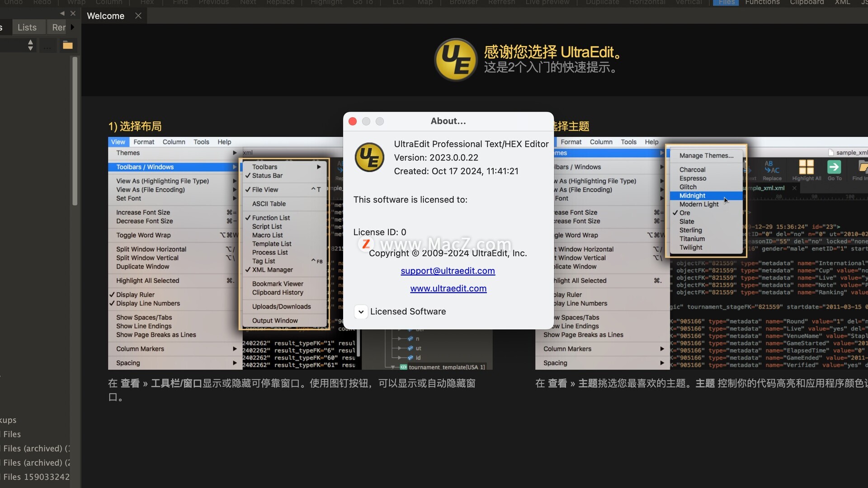868x488 pixels.
Task: Select the second Files (archived) row
Action: pyautogui.click(x=35, y=463)
